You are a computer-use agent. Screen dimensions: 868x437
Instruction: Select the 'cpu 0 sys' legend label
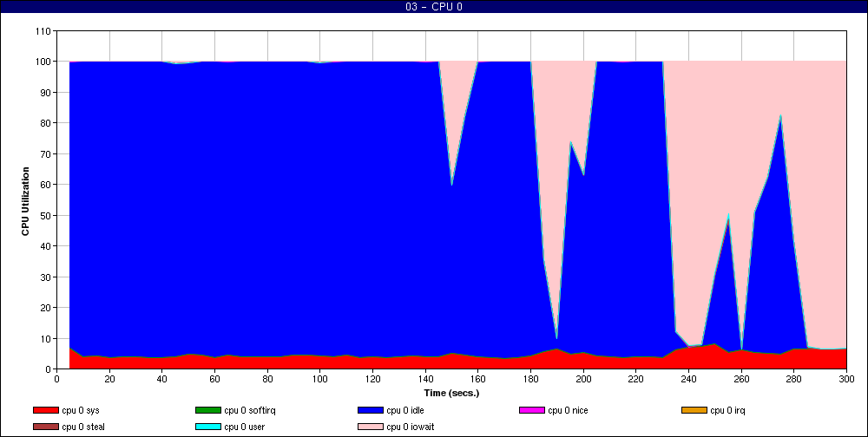point(81,411)
